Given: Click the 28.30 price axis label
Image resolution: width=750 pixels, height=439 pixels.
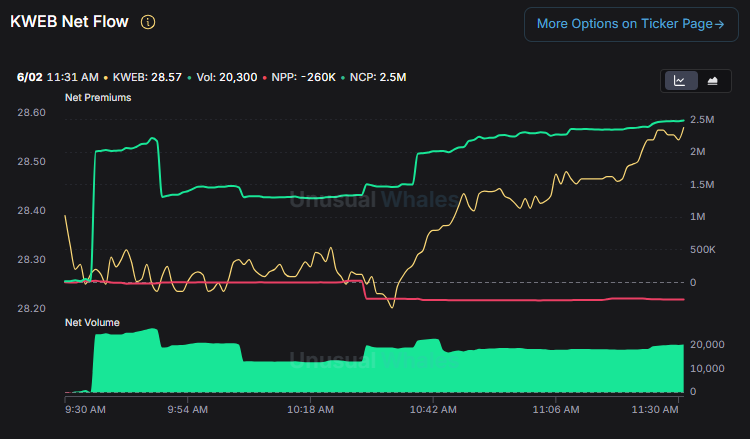Looking at the screenshot, I should tap(32, 260).
